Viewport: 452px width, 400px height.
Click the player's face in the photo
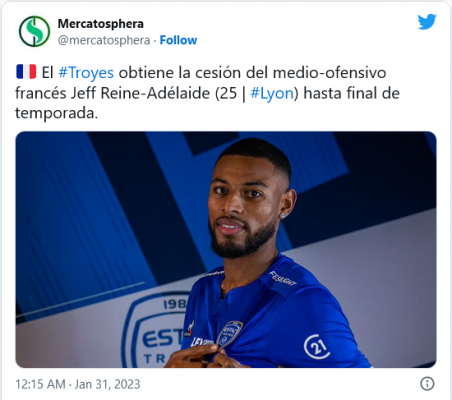(x=243, y=207)
